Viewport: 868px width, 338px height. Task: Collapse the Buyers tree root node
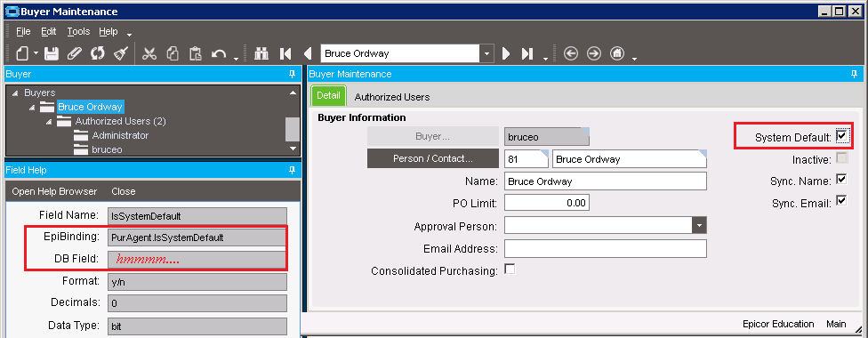pos(15,93)
